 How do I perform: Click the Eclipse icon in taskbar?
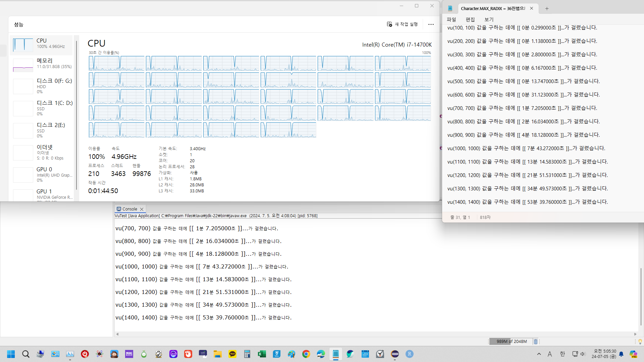click(x=395, y=354)
